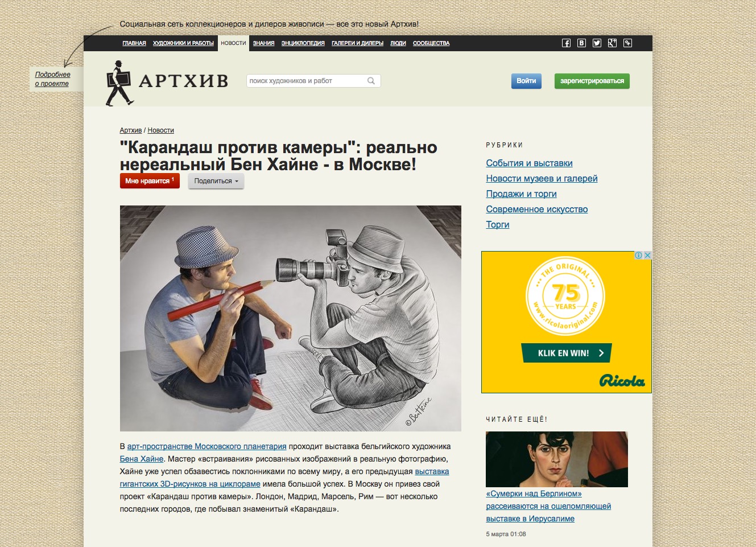Focus the поиск художников и работ field
756x547 pixels.
pos(307,81)
